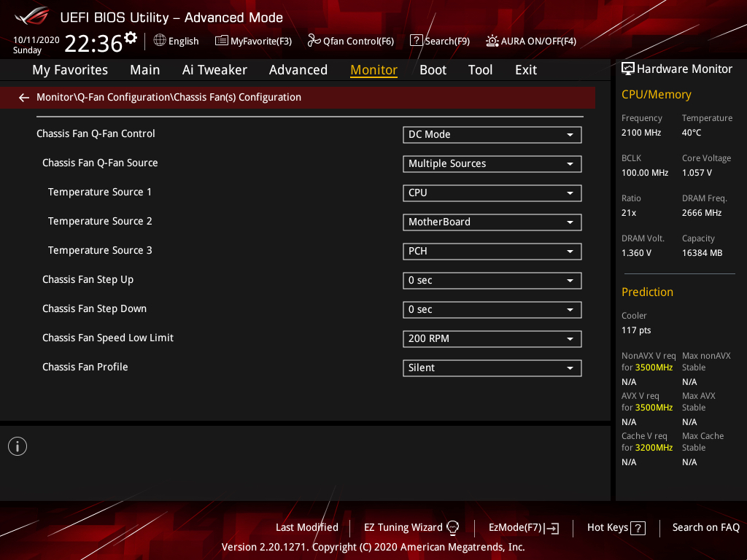The height and width of the screenshot is (560, 747).
Task: Select Chassis Fan Step Down label
Action: click(x=94, y=309)
